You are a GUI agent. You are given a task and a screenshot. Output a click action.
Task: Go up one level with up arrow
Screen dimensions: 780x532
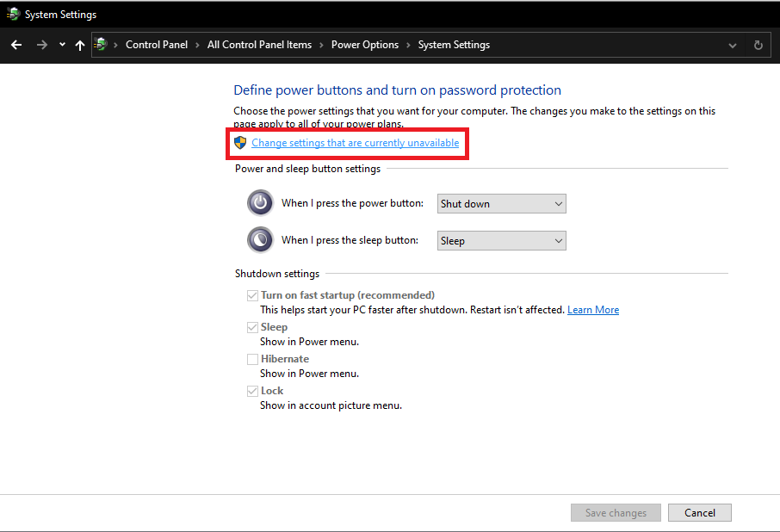click(x=79, y=46)
